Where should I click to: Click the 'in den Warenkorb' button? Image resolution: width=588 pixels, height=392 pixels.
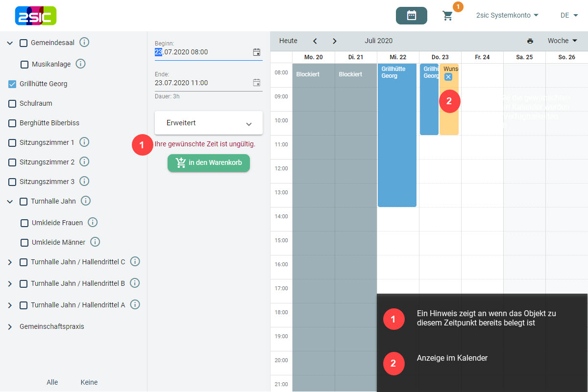[209, 163]
